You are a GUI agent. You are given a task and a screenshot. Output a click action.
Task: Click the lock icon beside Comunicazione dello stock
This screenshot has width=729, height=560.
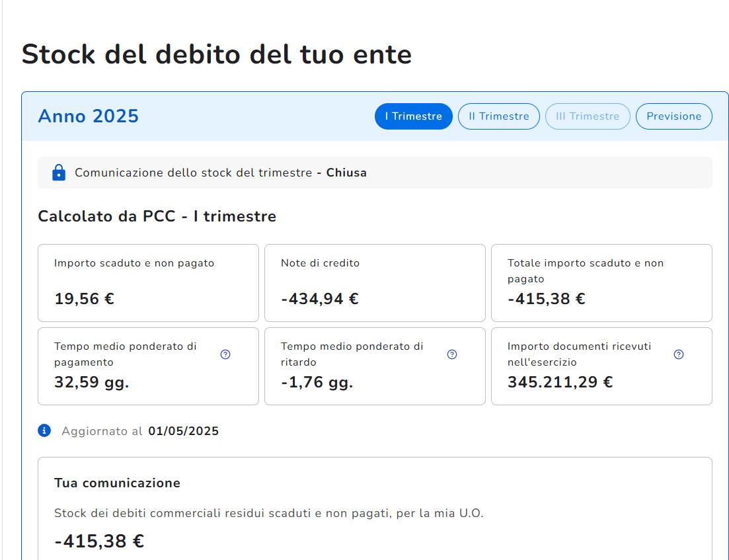click(59, 173)
